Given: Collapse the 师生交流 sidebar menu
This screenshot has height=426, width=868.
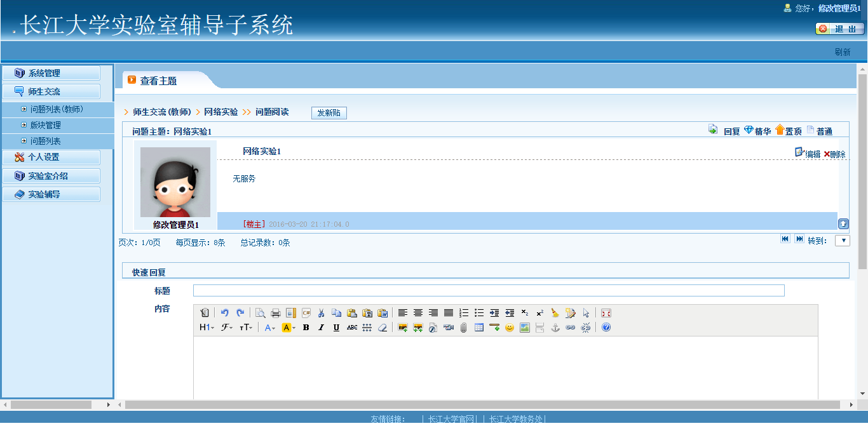Looking at the screenshot, I should click(x=51, y=91).
